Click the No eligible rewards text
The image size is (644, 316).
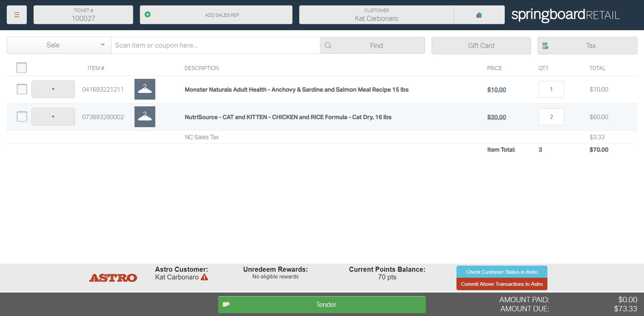pyautogui.click(x=275, y=277)
